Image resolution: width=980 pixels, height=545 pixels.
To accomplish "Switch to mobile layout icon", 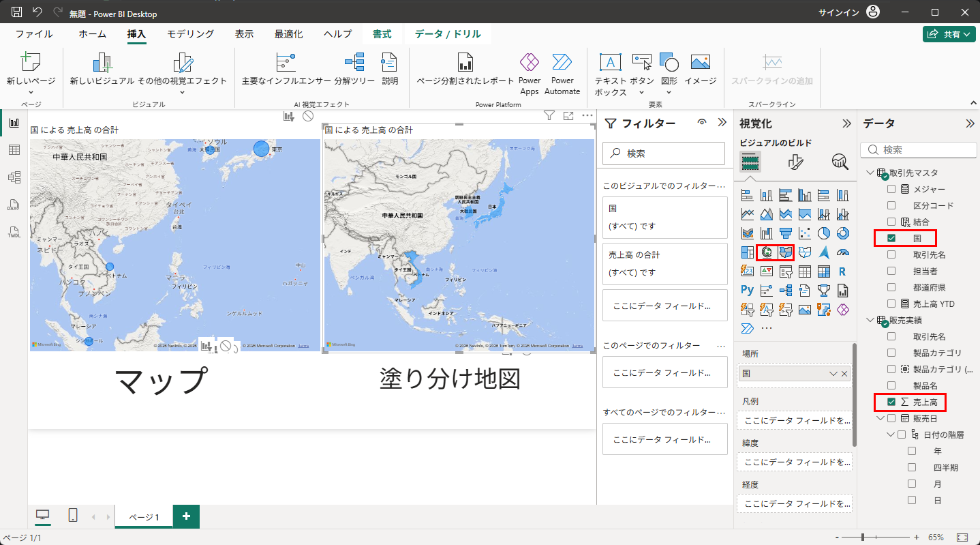I will click(73, 516).
